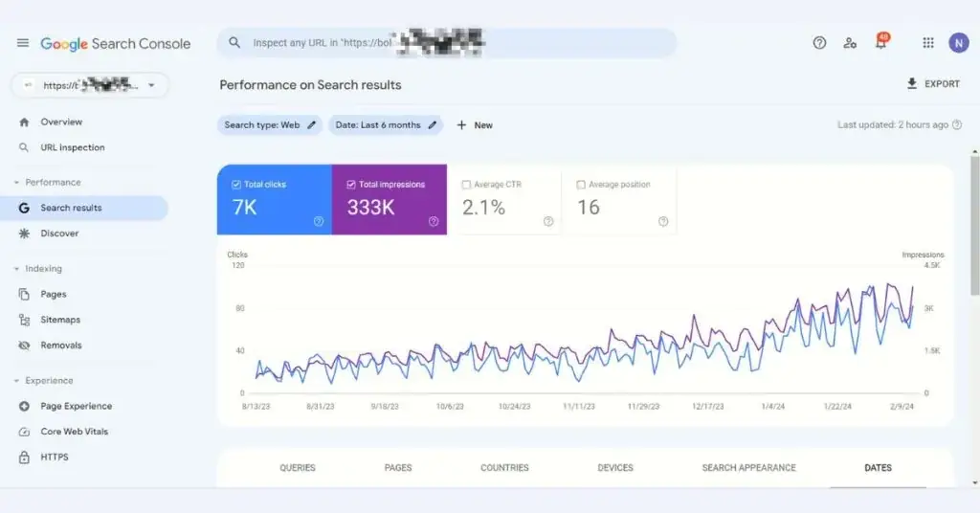Open the account avatar N

point(959,42)
